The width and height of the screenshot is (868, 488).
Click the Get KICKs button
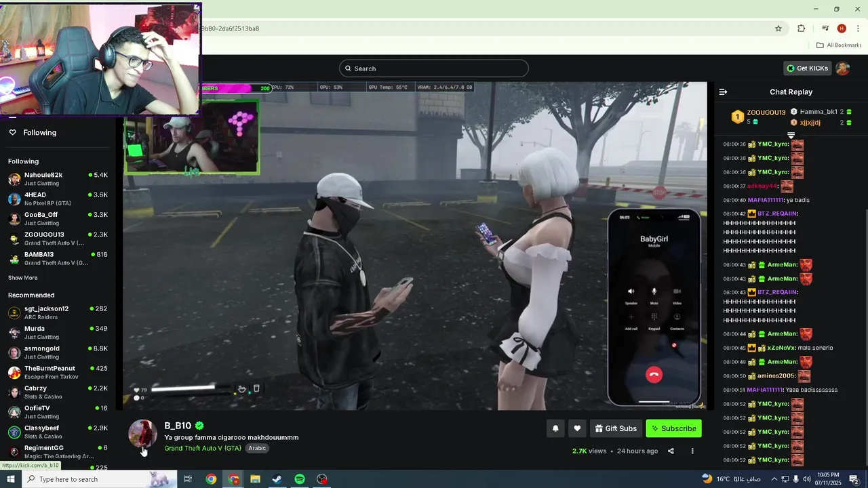807,68
